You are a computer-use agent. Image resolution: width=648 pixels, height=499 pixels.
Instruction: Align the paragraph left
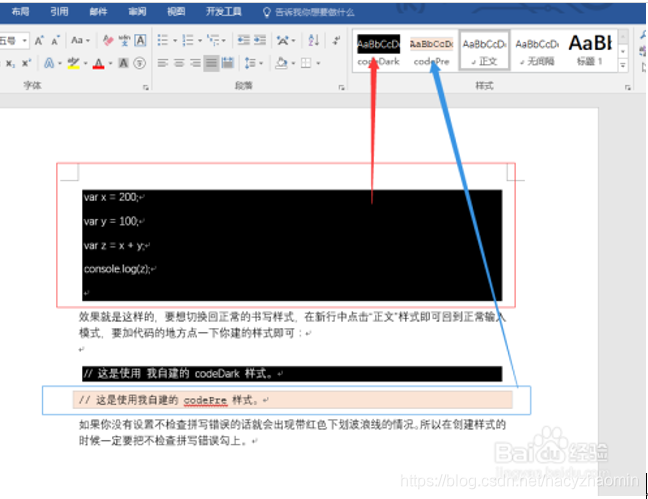point(163,63)
